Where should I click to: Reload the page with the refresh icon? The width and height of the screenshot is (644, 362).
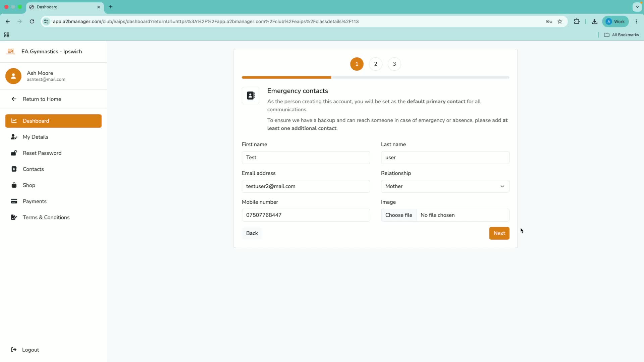click(32, 21)
